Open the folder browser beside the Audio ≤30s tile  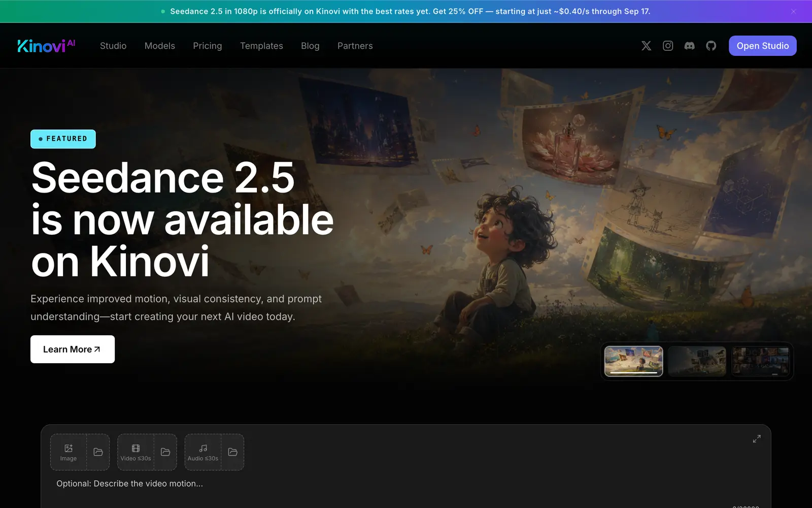point(233,452)
